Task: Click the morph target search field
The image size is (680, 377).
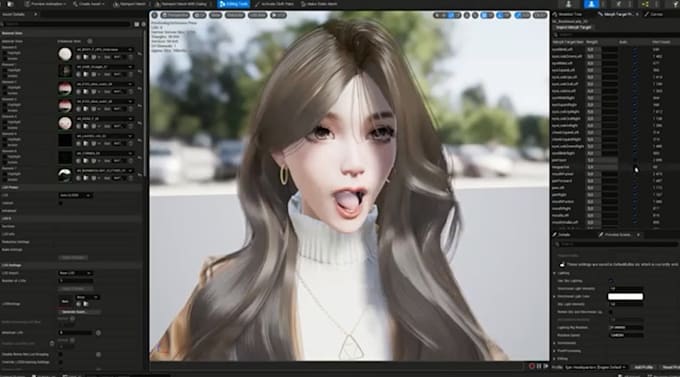Action: coord(616,34)
